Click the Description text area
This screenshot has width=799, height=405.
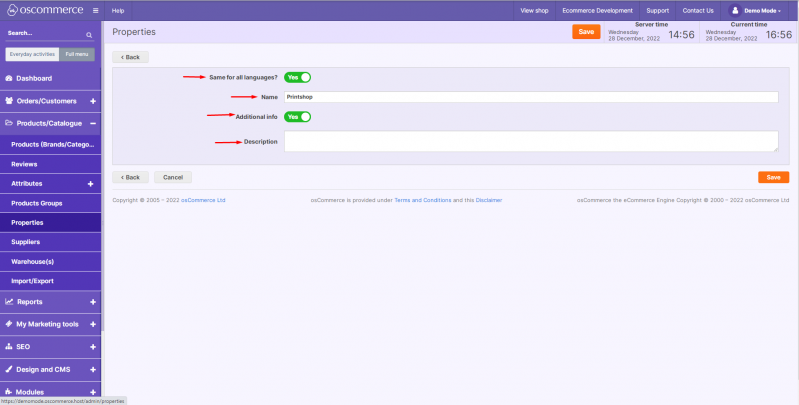click(530, 142)
